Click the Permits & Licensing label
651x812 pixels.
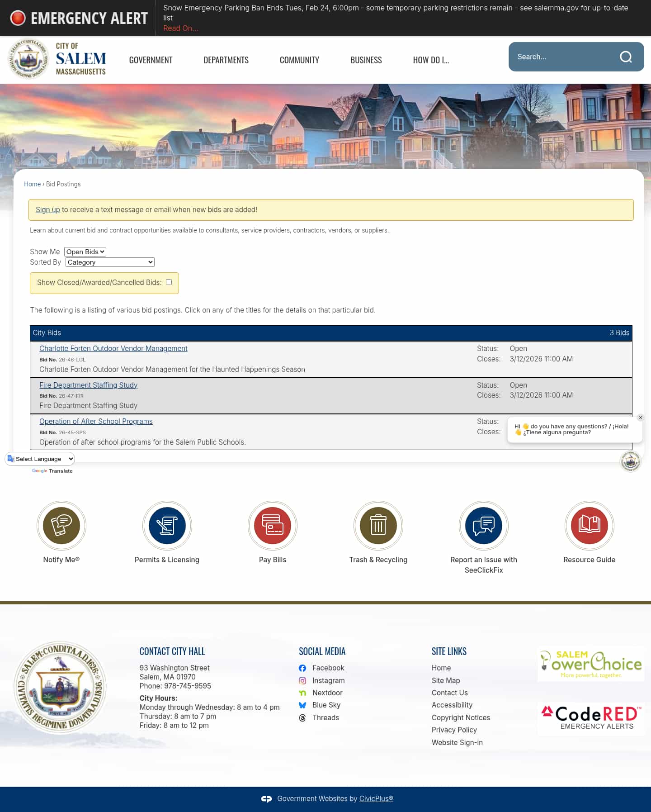(x=167, y=560)
